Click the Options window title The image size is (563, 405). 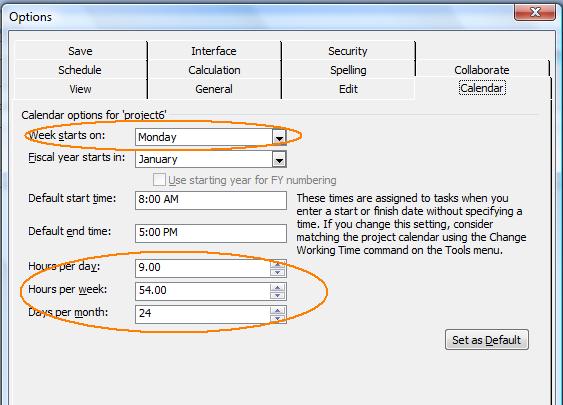coord(31,17)
